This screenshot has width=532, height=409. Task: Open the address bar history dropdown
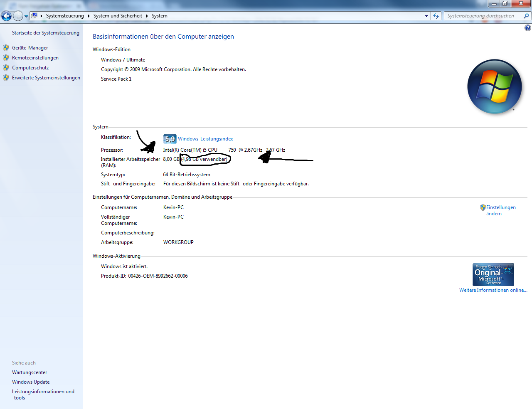(x=426, y=16)
